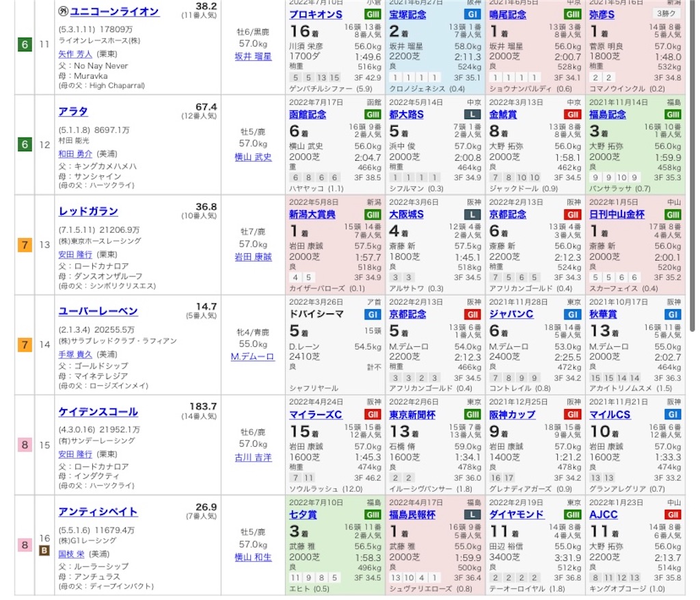Image resolution: width=700 pixels, height=600 pixels.
Task: Open the 日刊中山金杯 race link
Action: [617, 214]
